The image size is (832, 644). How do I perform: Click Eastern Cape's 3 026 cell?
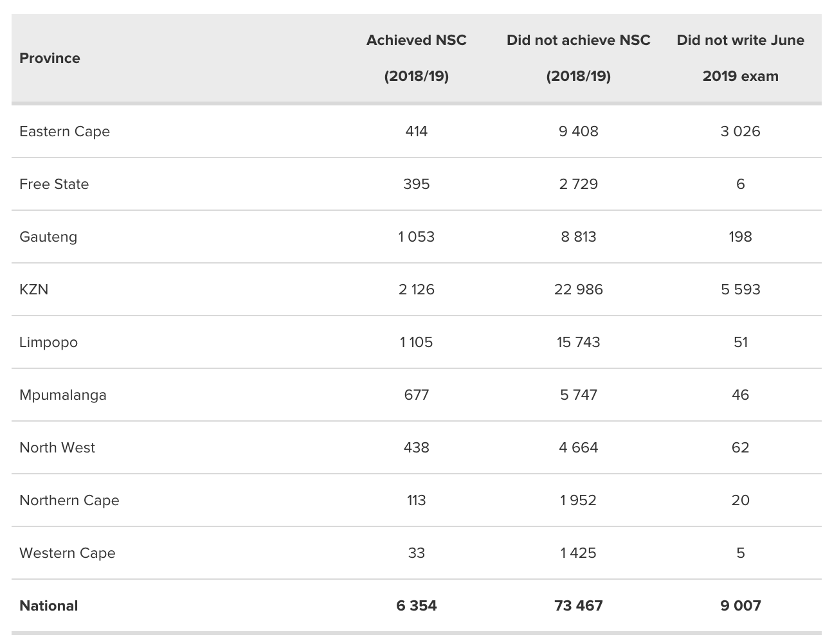[741, 131]
